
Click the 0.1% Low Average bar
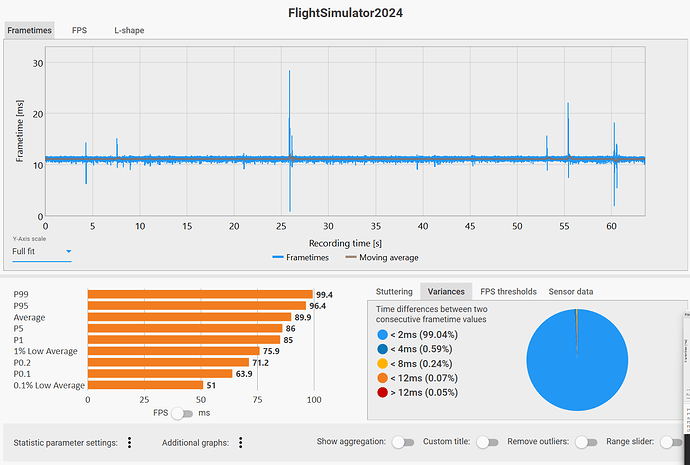click(x=146, y=385)
